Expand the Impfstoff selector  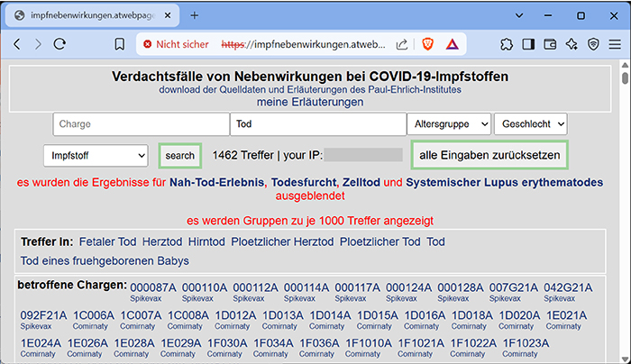pos(95,156)
